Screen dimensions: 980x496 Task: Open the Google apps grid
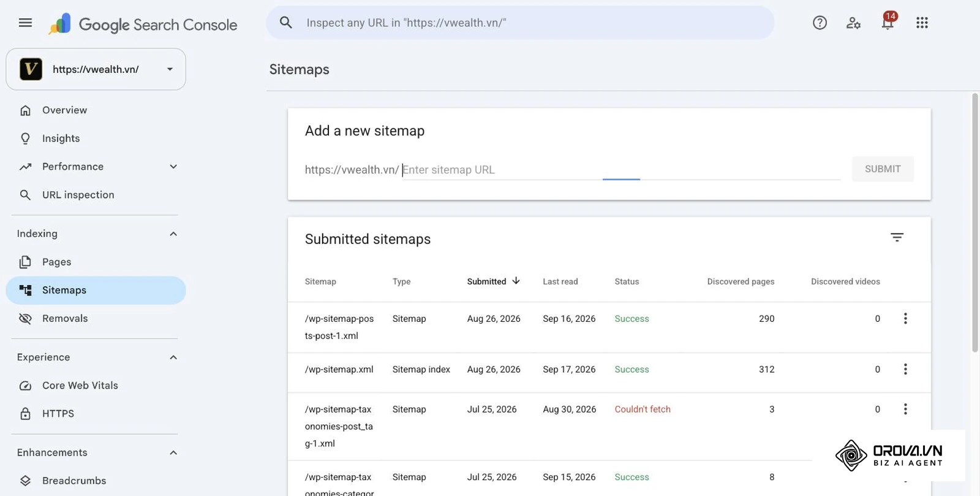922,23
